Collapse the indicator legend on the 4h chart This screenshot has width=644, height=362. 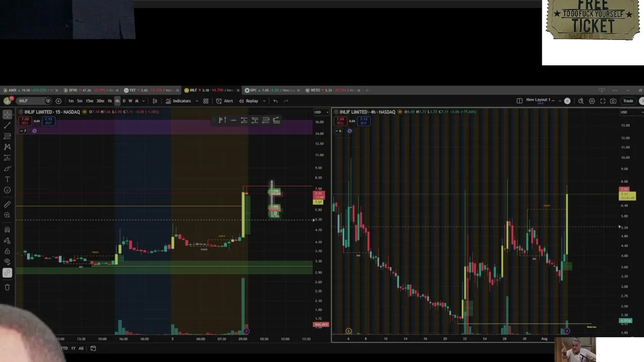(339, 131)
